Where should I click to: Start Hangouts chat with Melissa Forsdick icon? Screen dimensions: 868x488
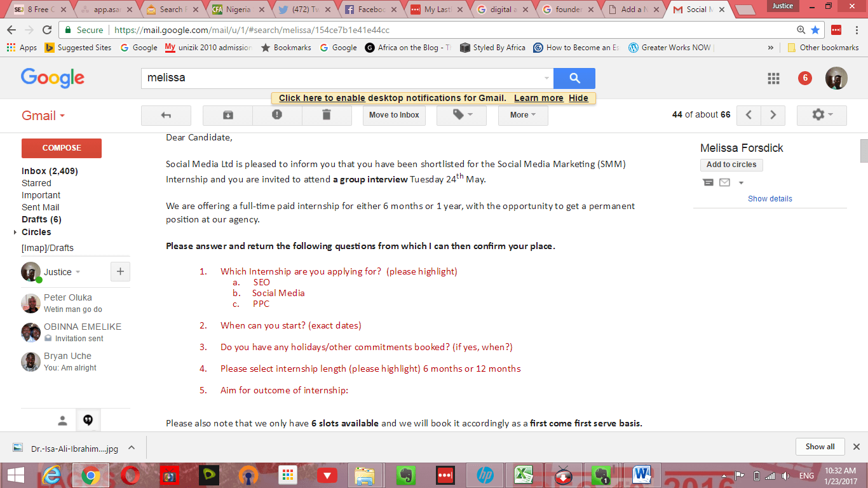point(709,183)
